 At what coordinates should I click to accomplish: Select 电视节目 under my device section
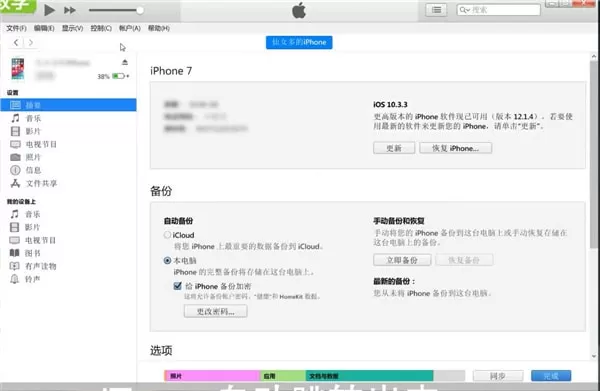click(40, 240)
